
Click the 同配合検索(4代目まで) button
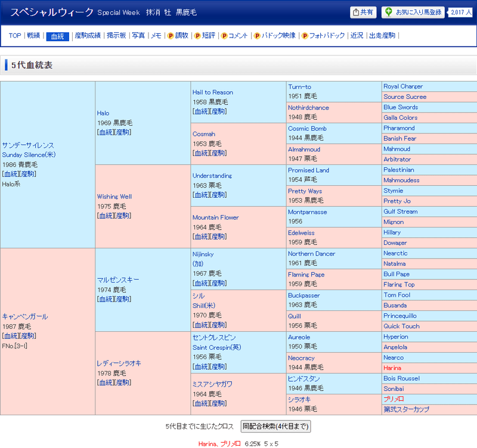[x=275, y=426]
